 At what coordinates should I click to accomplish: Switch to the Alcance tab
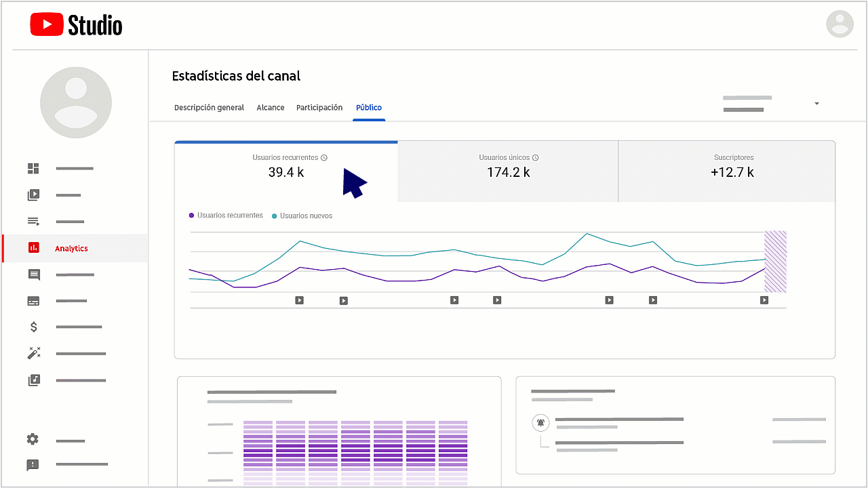[x=271, y=107]
